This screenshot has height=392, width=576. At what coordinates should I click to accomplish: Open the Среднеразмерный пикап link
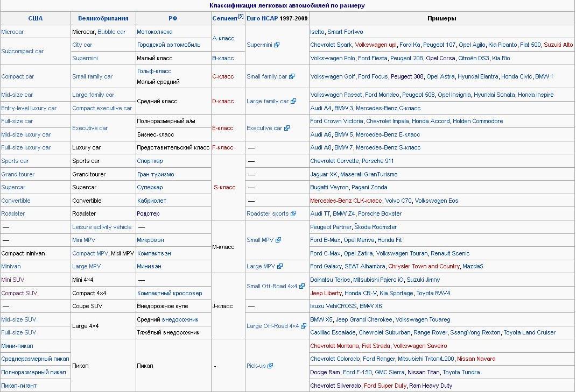[36, 359]
